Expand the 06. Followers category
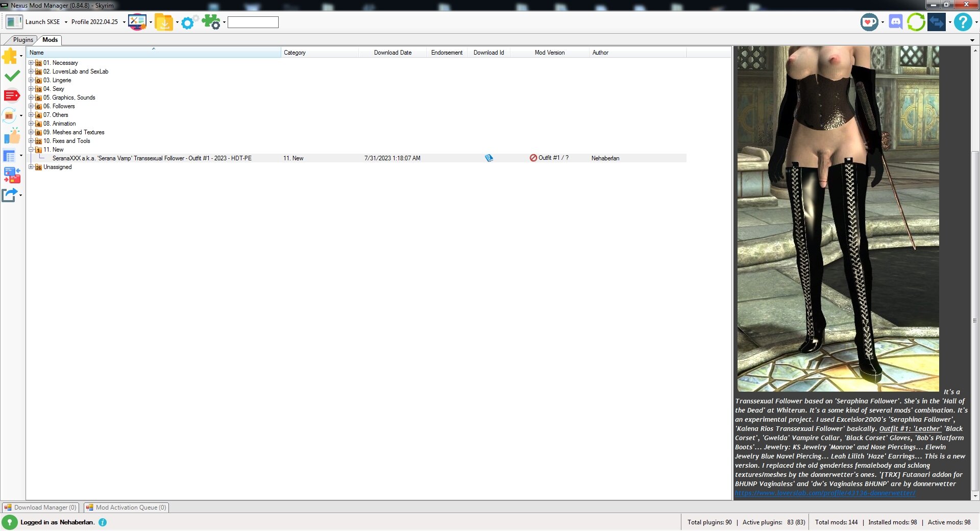Screen dimensions: 980x531 tap(31, 106)
